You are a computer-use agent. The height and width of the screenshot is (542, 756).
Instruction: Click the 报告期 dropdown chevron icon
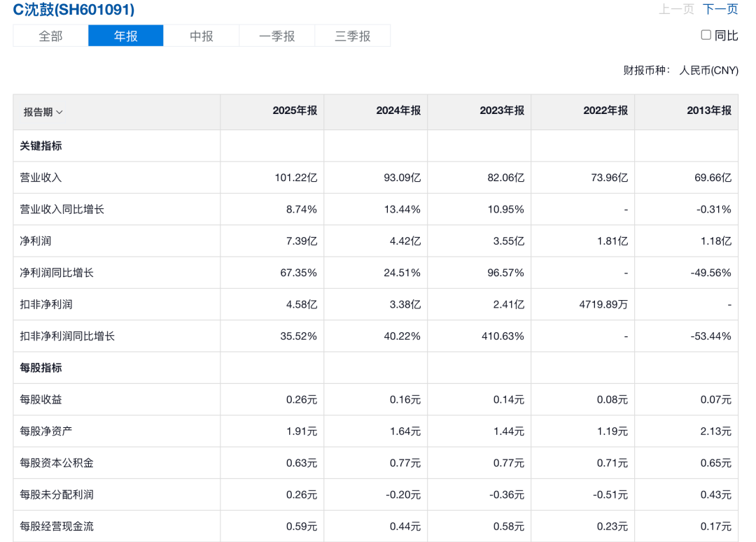tap(59, 113)
